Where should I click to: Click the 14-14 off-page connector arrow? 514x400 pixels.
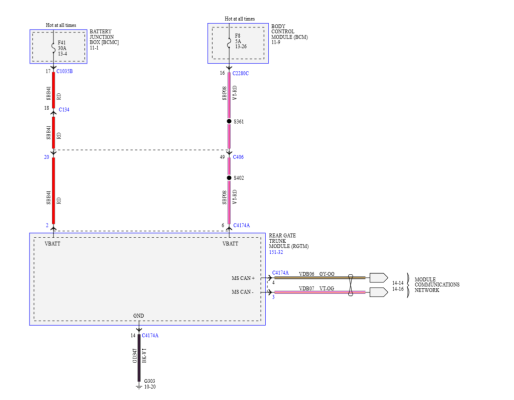pyautogui.click(x=379, y=278)
